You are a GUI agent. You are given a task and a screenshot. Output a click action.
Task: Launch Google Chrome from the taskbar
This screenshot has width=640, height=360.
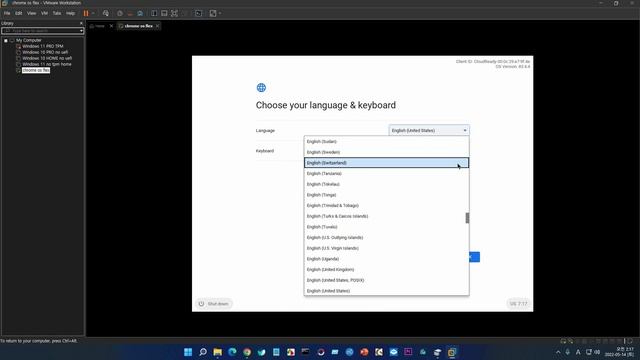(247, 352)
